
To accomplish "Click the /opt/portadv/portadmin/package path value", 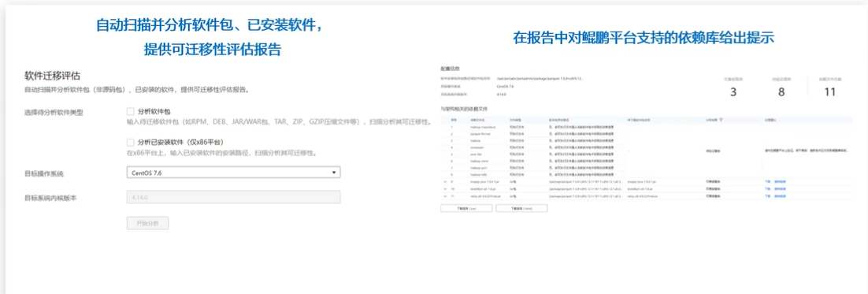I will (x=540, y=79).
